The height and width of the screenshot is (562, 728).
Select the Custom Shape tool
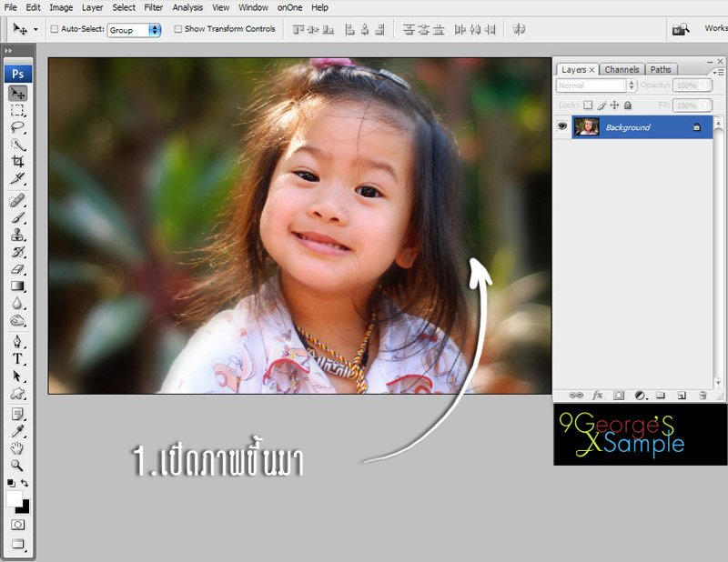17,394
